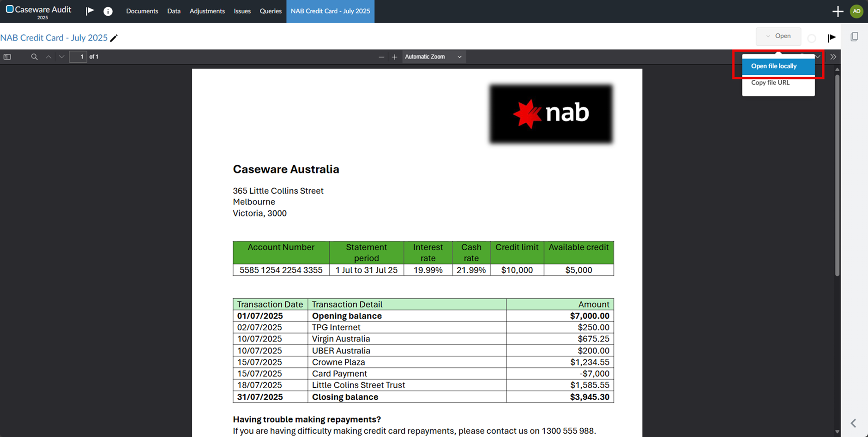
Task: Switch to the Data tab
Action: (x=174, y=11)
